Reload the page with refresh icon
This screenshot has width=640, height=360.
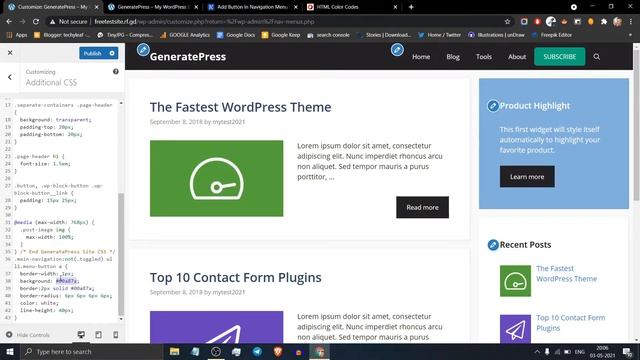coord(36,22)
